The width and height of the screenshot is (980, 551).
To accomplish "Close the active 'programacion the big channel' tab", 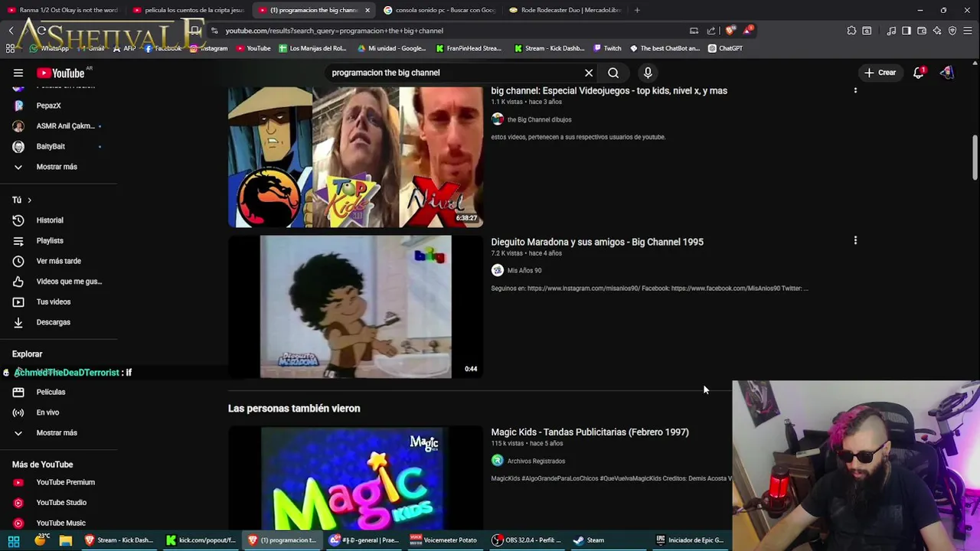I will pos(367,10).
